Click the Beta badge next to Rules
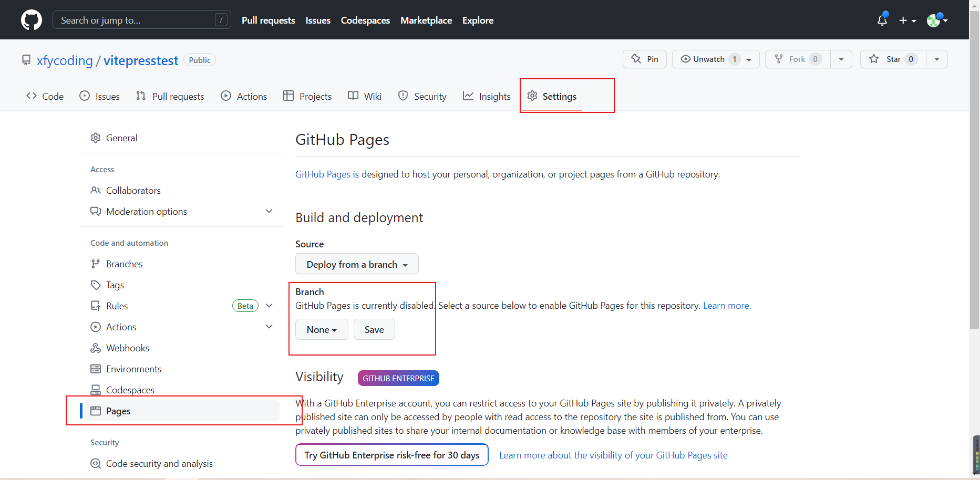The image size is (980, 480). point(245,306)
